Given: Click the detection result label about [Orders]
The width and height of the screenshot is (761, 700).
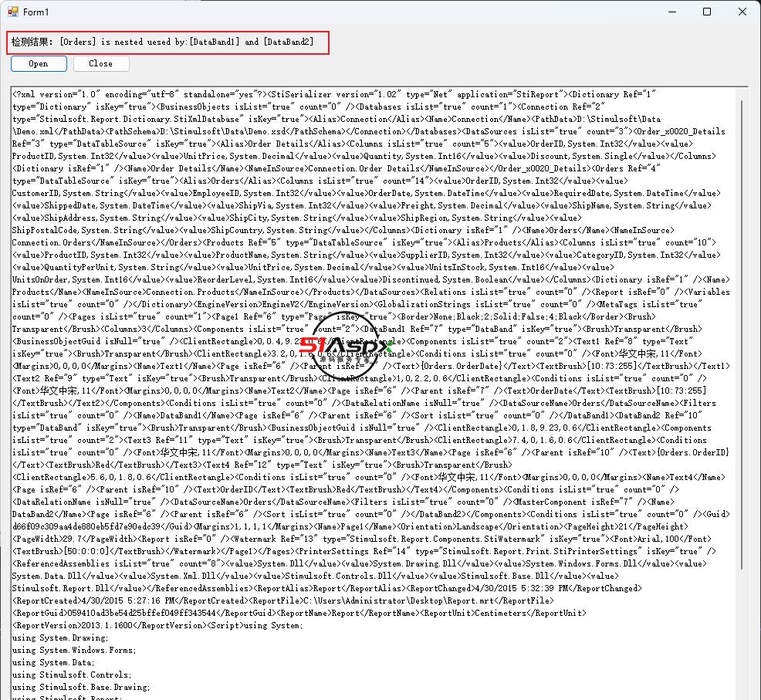Looking at the screenshot, I should (163, 42).
